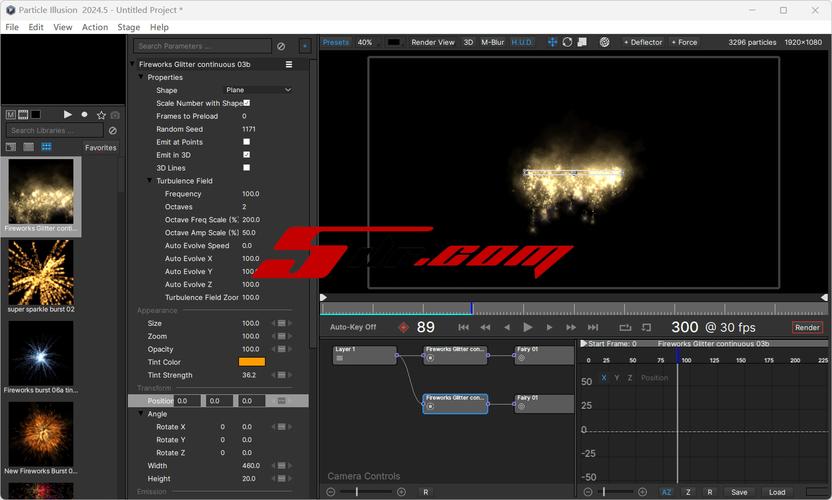This screenshot has height=500, width=832.
Task: Switch library to grid view
Action: (47, 147)
